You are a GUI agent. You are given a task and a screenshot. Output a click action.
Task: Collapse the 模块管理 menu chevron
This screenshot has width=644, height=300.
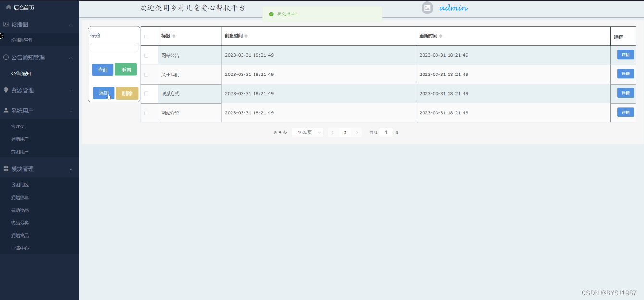pyautogui.click(x=71, y=169)
